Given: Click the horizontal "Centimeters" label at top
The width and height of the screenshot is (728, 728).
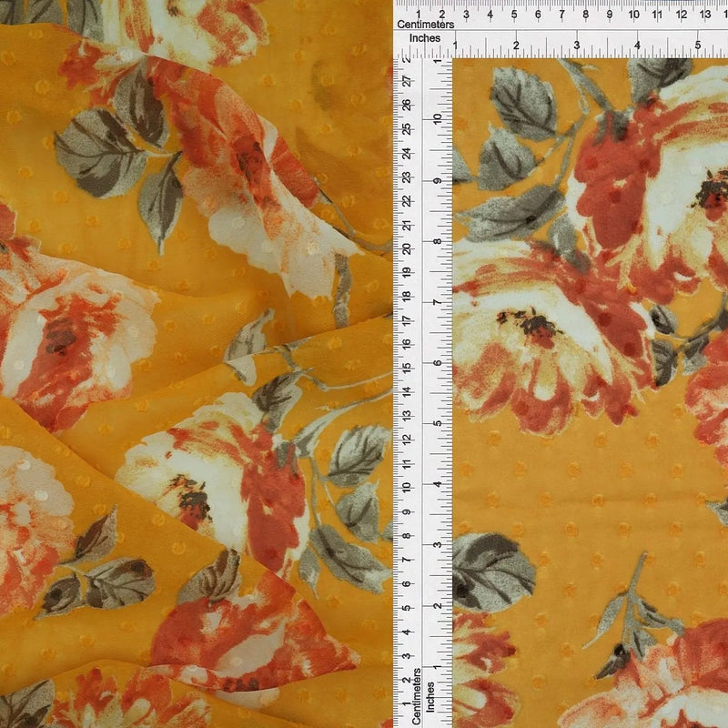Looking at the screenshot, I should [x=425, y=25].
